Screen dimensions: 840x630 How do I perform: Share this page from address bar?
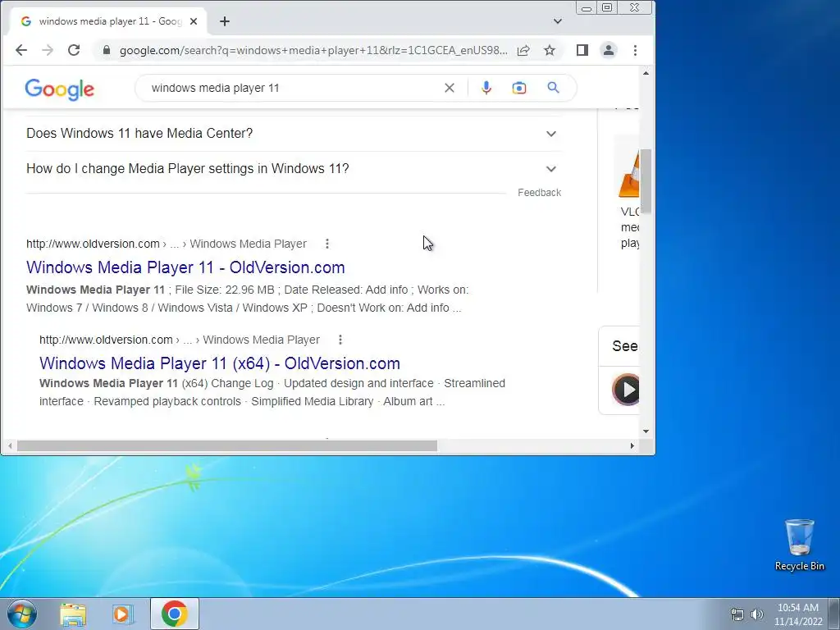click(523, 50)
